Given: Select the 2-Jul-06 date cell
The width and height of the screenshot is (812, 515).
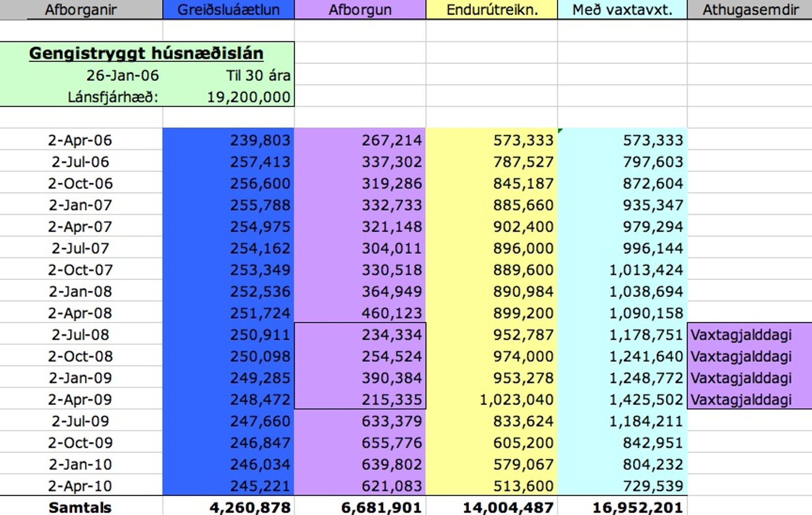Looking at the screenshot, I should coord(81,161).
